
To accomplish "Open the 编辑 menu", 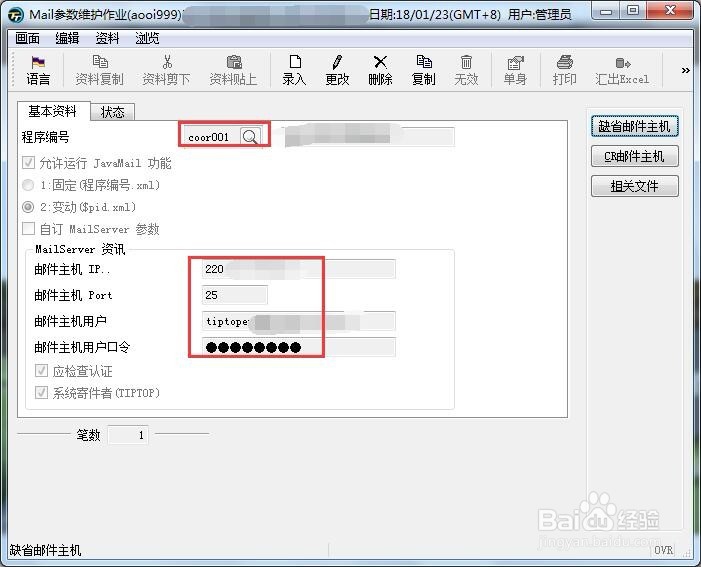I will click(x=67, y=38).
